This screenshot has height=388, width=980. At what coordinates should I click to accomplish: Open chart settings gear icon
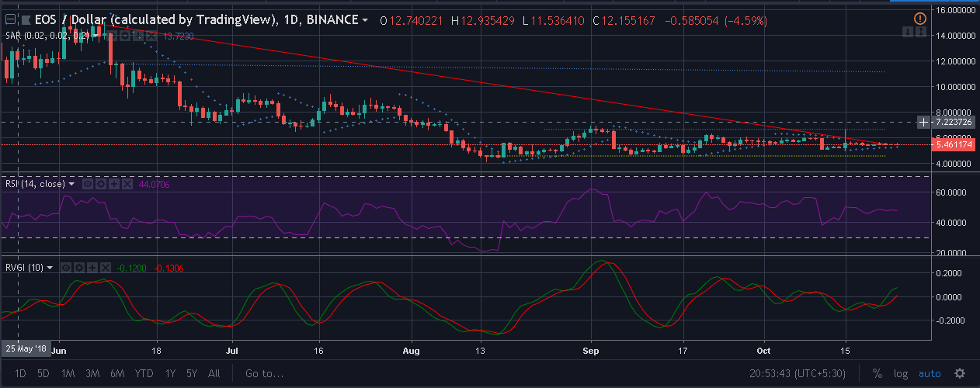pyautogui.click(x=960, y=373)
